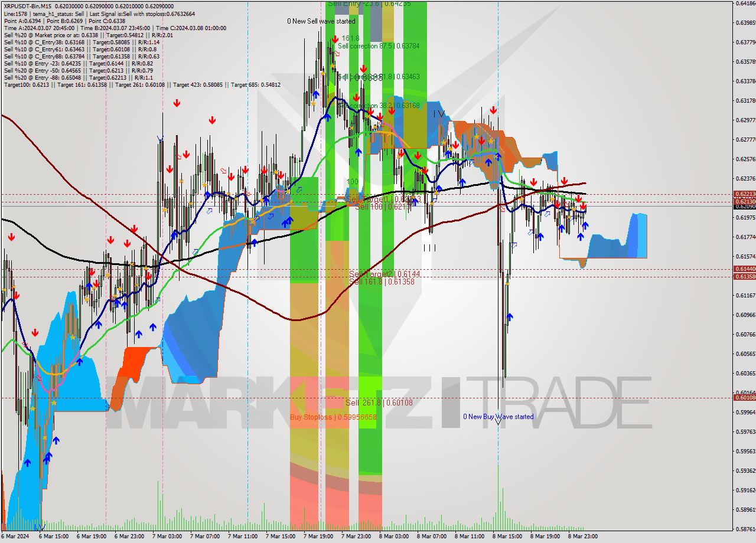Click the '0 New Sell wave started' label
This screenshot has height=543, width=756.
pyautogui.click(x=321, y=21)
